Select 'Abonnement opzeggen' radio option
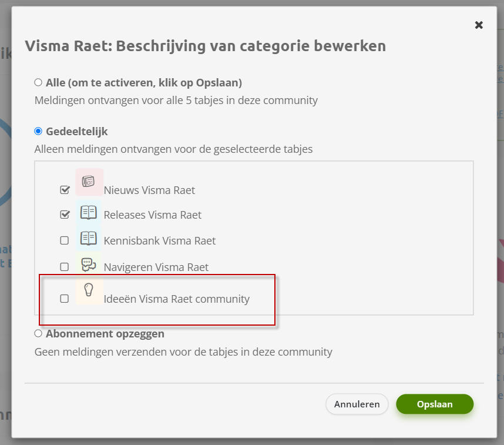Viewport: 504px width, 445px height. (38, 333)
